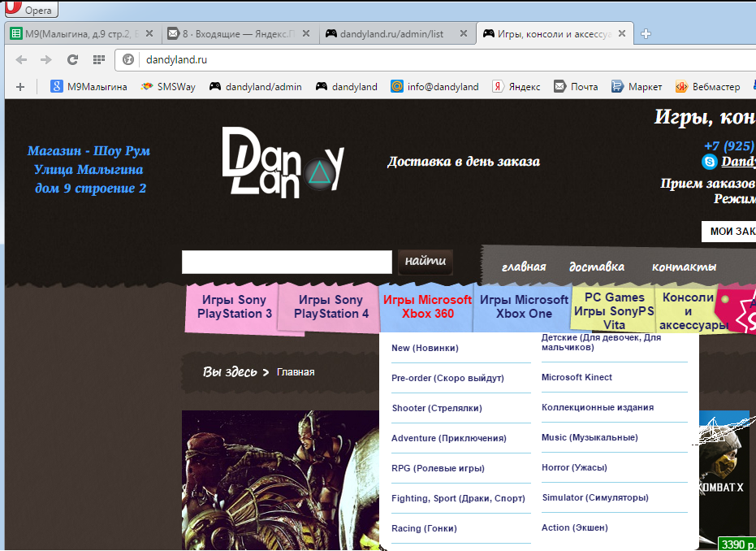The width and height of the screenshot is (756, 551).
Task: Click the Skype icon in the header
Action: coord(709,162)
